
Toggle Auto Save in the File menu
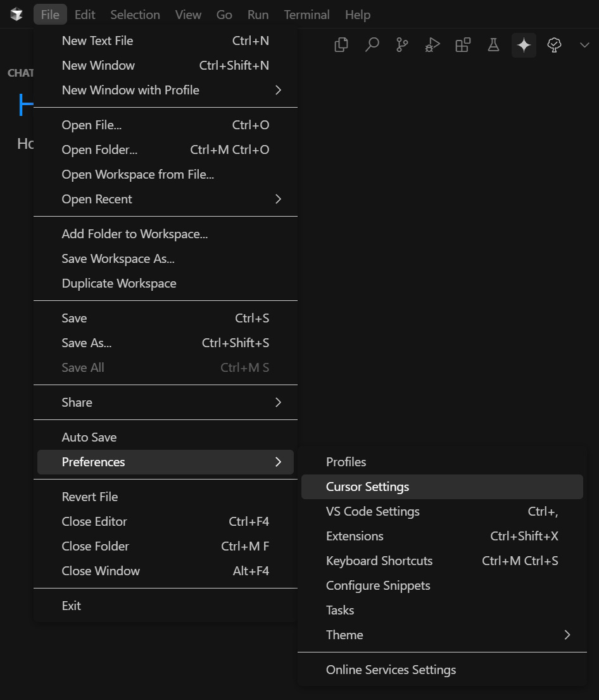pyautogui.click(x=90, y=437)
